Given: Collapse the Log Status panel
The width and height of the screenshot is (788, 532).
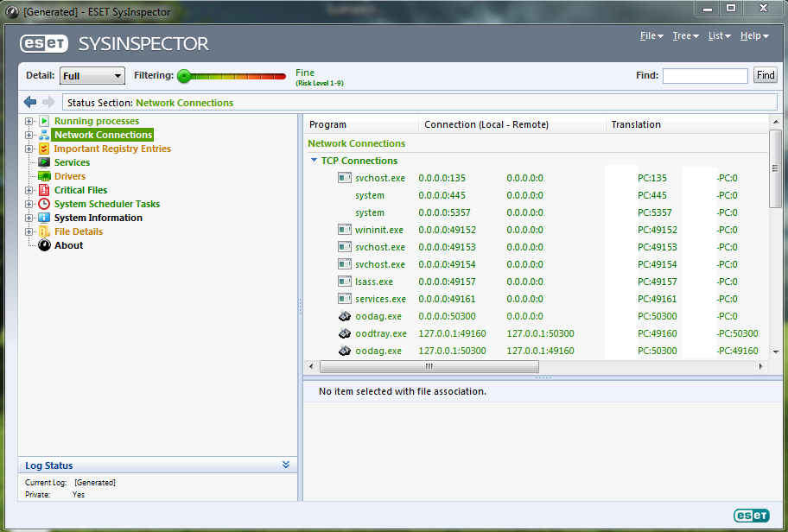Looking at the screenshot, I should [x=286, y=465].
